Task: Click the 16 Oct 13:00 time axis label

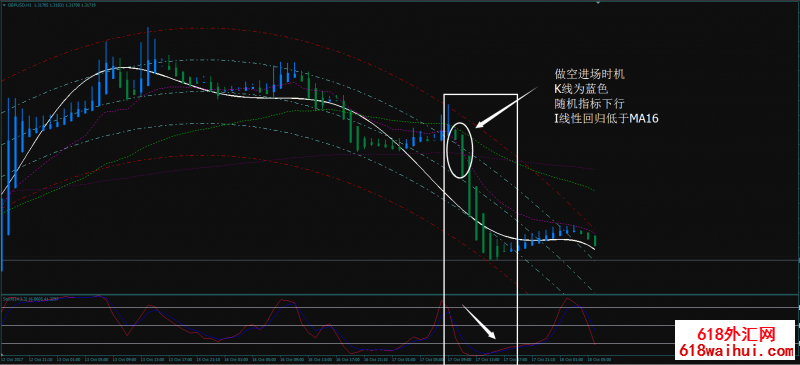Action: 320,359
